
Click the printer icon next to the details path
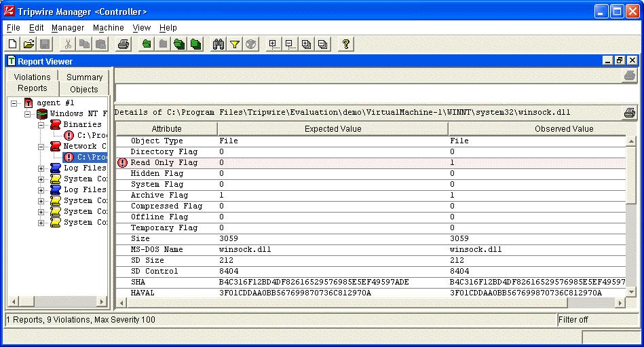click(629, 112)
